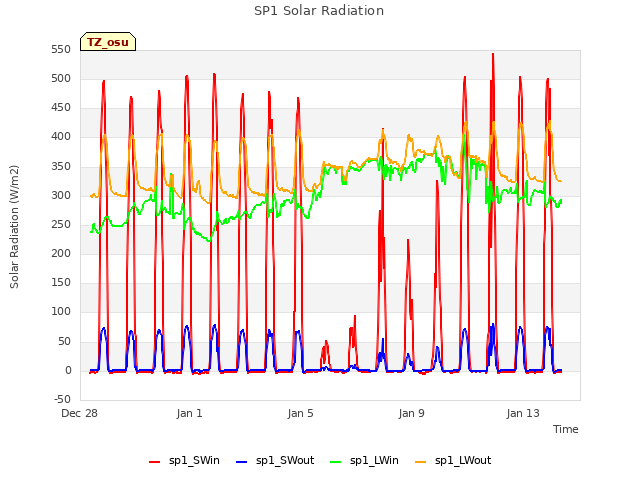Toggle the sp1_LWout legend entry
This screenshot has width=640, height=480.
coord(453,461)
